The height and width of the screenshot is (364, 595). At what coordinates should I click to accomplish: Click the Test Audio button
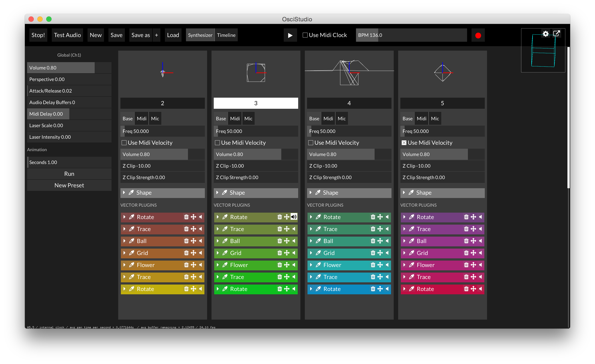(67, 35)
